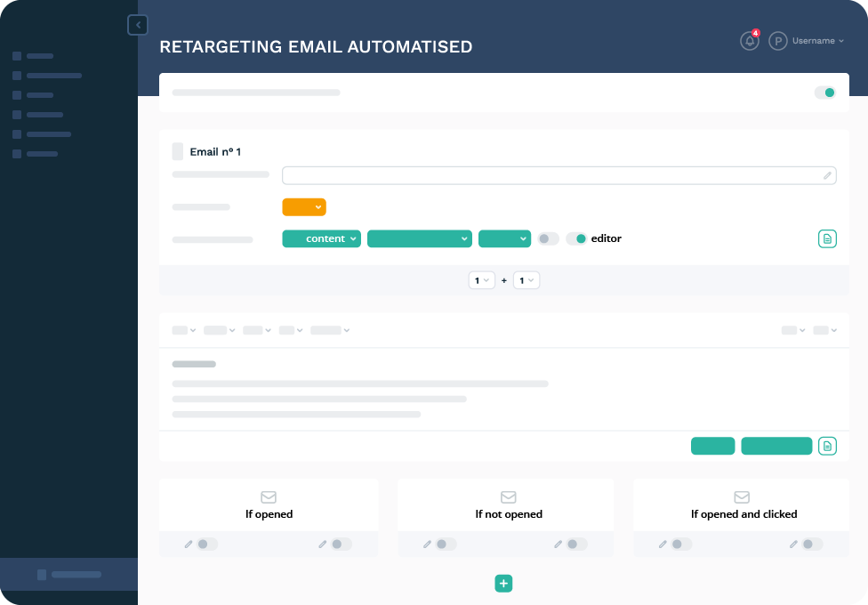
Task: Open the first editor toolbar dropdown
Action: pos(184,330)
